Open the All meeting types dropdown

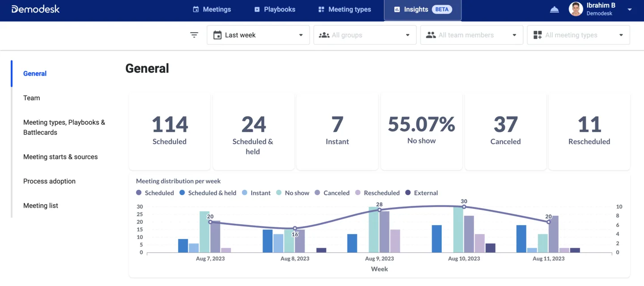578,35
